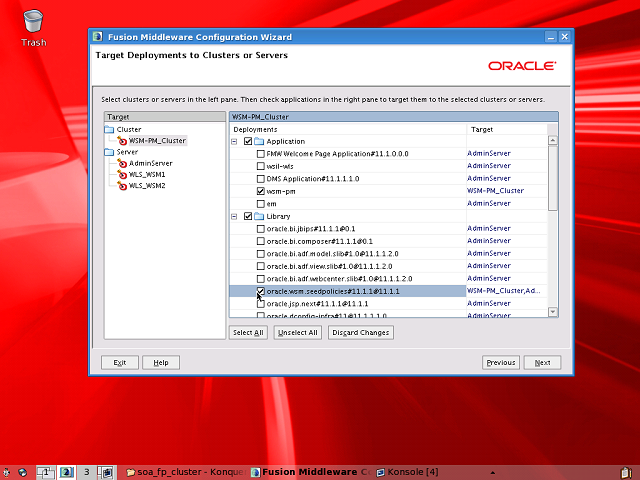Switch to virtual desktop 1 in the pager

(x=45, y=472)
